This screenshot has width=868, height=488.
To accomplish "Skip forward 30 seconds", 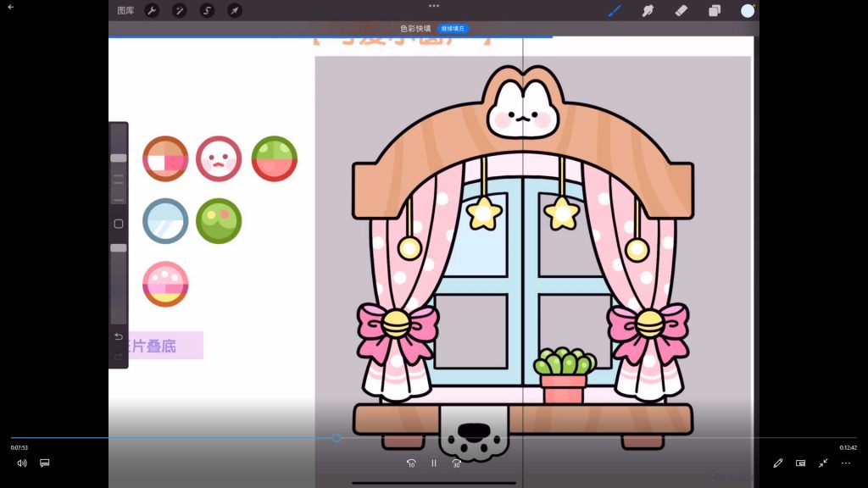I will point(457,463).
